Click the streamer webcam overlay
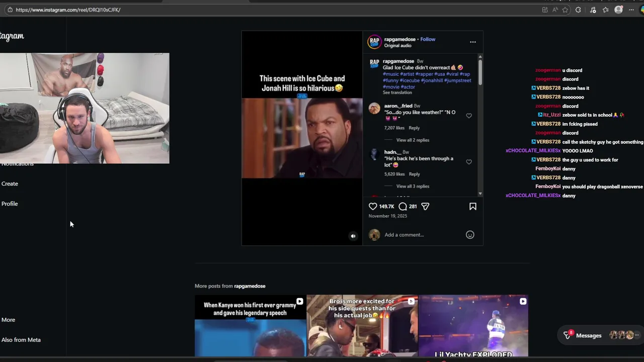 pyautogui.click(x=85, y=108)
